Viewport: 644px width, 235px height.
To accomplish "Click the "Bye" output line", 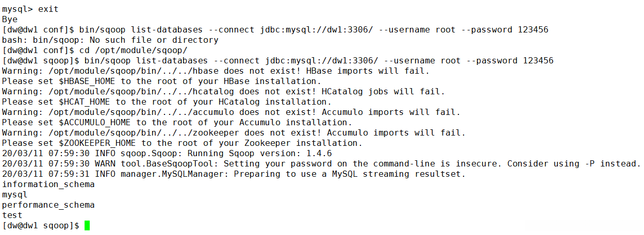I will click(10, 20).
